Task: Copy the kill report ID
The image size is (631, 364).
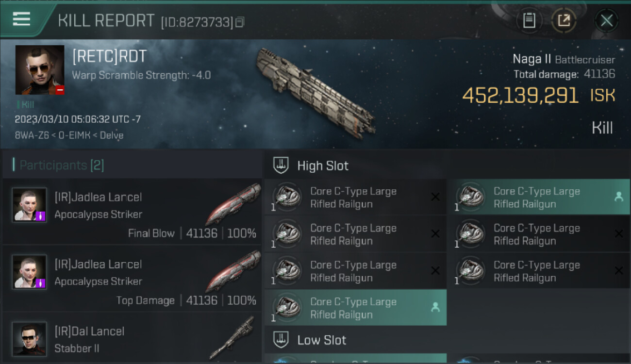Action: [240, 22]
